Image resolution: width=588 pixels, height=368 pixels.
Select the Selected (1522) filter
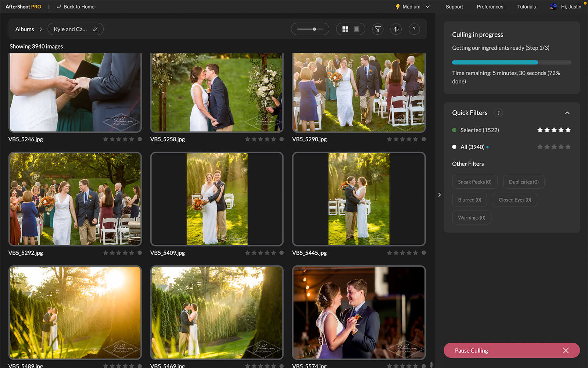[479, 130]
